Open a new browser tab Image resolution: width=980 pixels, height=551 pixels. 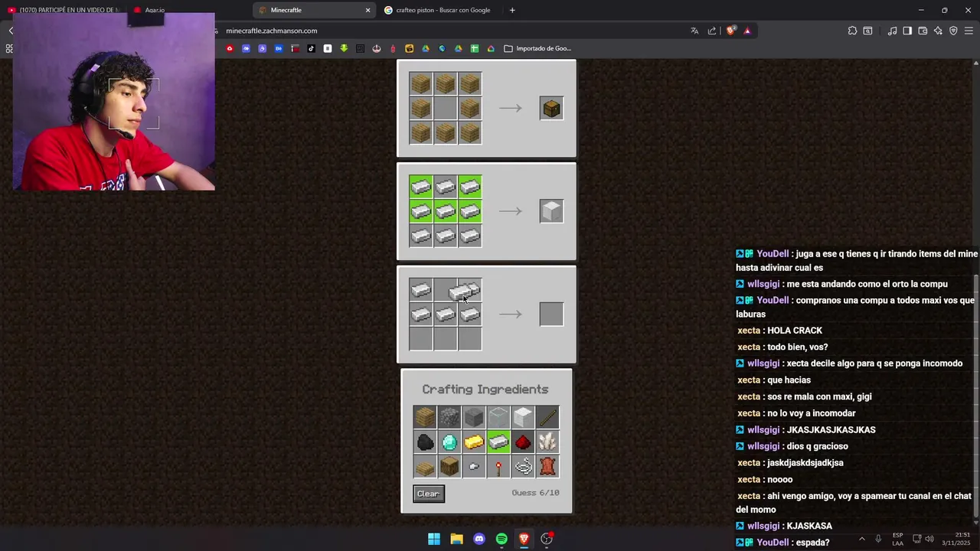[x=512, y=10]
